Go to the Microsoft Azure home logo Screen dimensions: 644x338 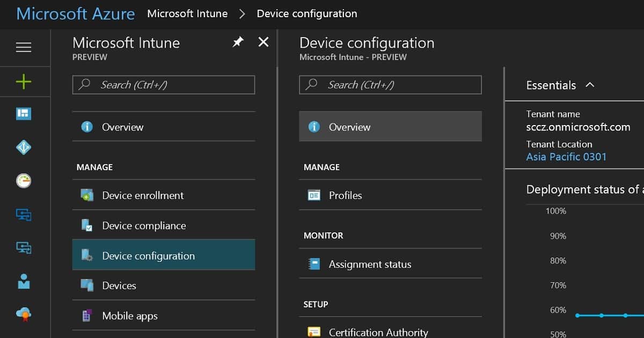76,13
